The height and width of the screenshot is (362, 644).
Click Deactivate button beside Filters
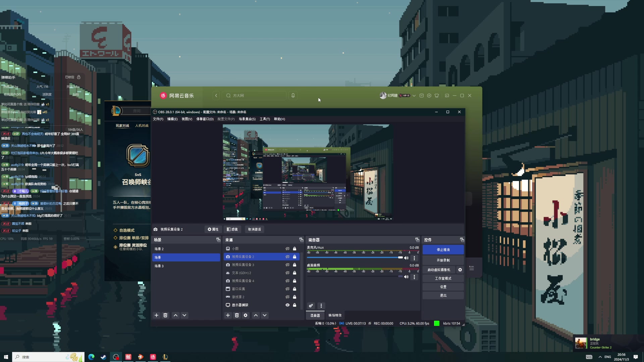pos(254,229)
